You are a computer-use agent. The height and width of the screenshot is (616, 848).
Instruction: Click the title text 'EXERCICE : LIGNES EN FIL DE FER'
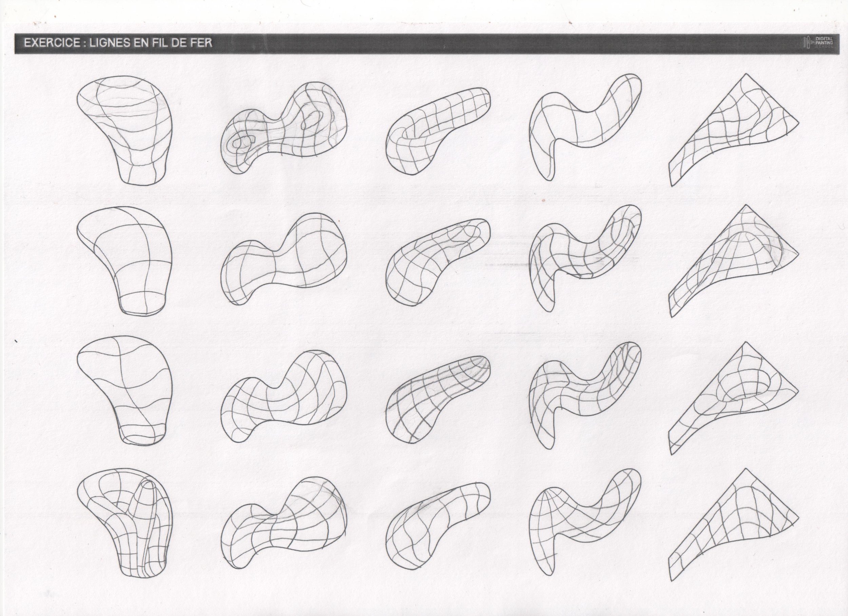tap(118, 43)
